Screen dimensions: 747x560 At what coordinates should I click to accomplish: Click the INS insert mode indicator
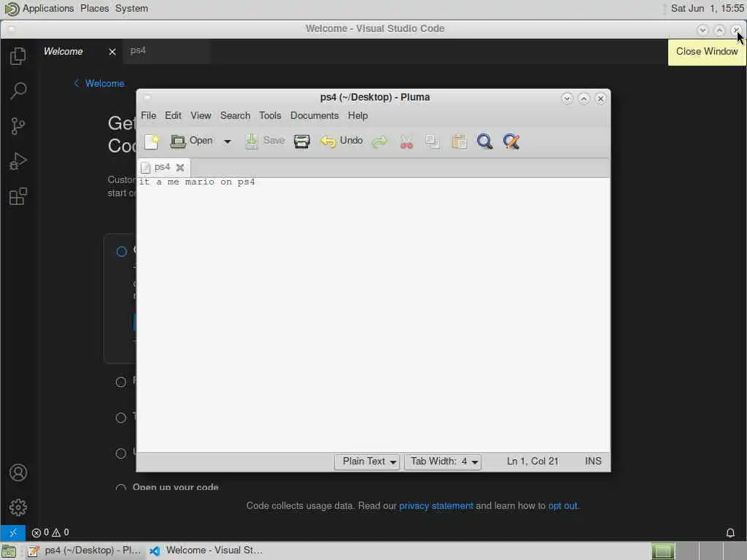tap(593, 462)
